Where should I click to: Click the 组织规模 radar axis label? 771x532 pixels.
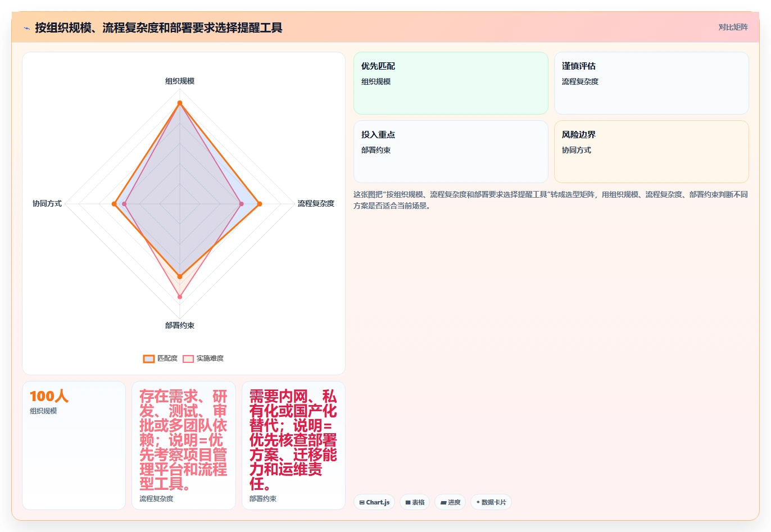180,81
